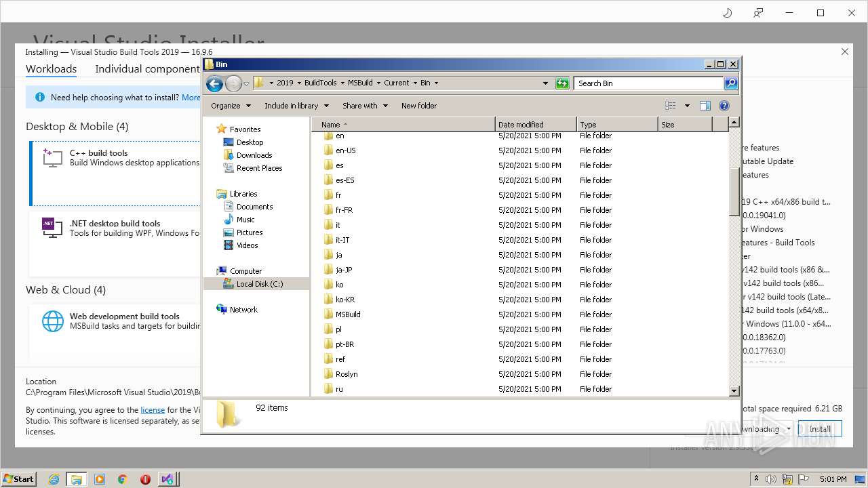The image size is (868, 488).
Task: Click the search magnifier icon in Explorer
Action: [731, 83]
